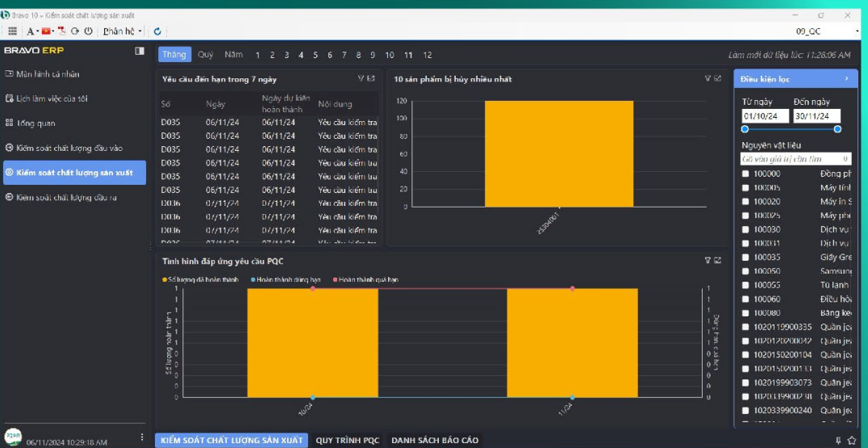Switch to the 'QUY TRÌNH PQC' tab

(347, 441)
